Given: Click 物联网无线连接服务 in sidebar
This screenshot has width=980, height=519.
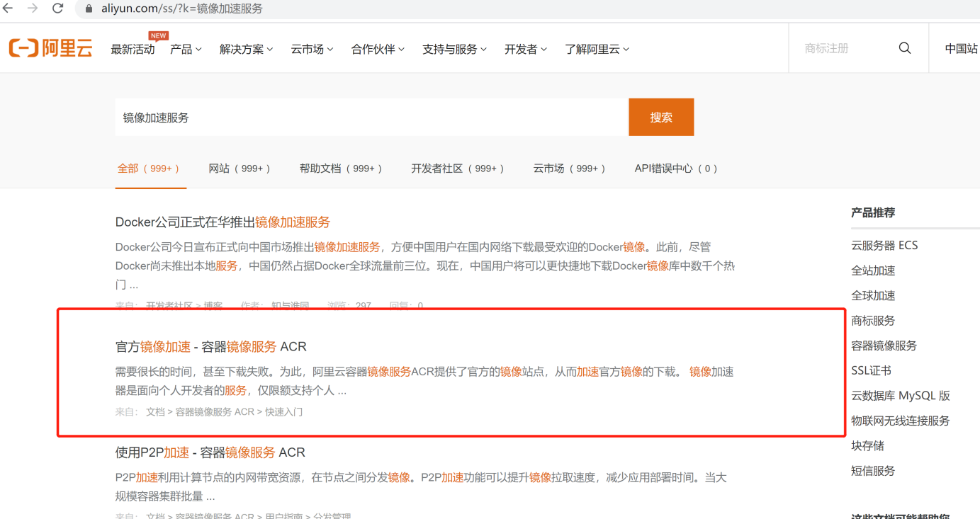Looking at the screenshot, I should pos(901,421).
